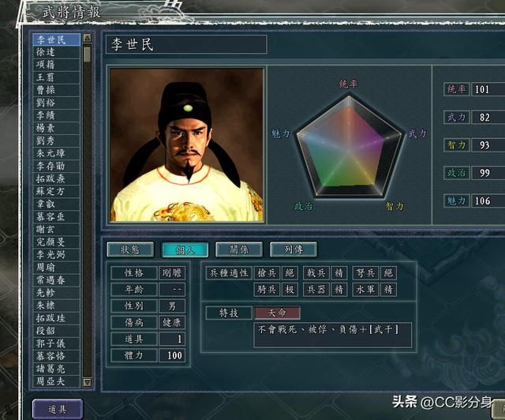Select 徐達 in the officer list
The image size is (505, 420).
coord(56,52)
